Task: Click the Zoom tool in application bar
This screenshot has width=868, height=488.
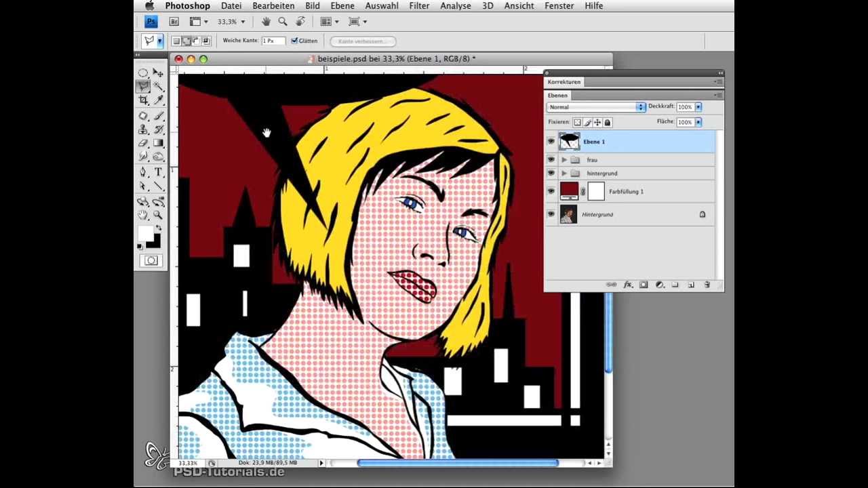Action: (x=283, y=22)
